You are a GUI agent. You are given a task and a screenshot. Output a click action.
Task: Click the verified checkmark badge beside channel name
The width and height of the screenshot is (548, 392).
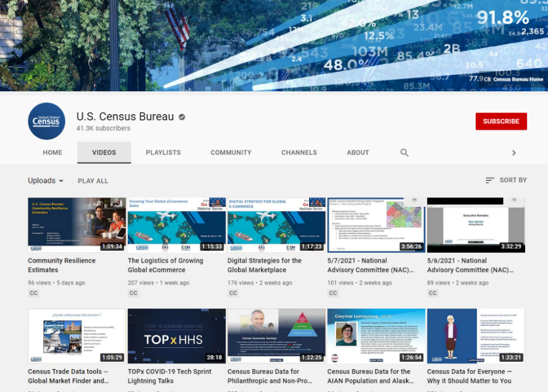pyautogui.click(x=182, y=117)
